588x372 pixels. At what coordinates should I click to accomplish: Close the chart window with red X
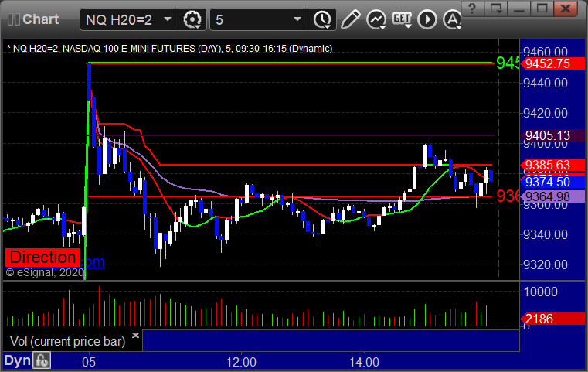[566, 9]
